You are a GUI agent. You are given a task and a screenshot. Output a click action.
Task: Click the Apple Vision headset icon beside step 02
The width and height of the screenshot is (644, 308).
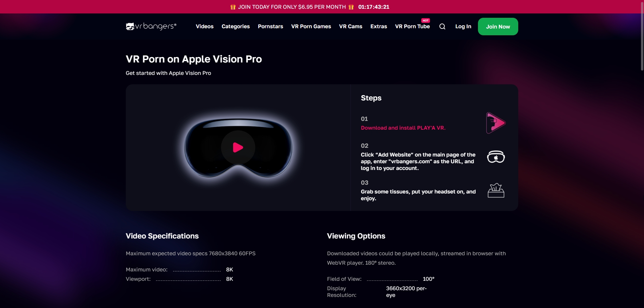coord(496,157)
